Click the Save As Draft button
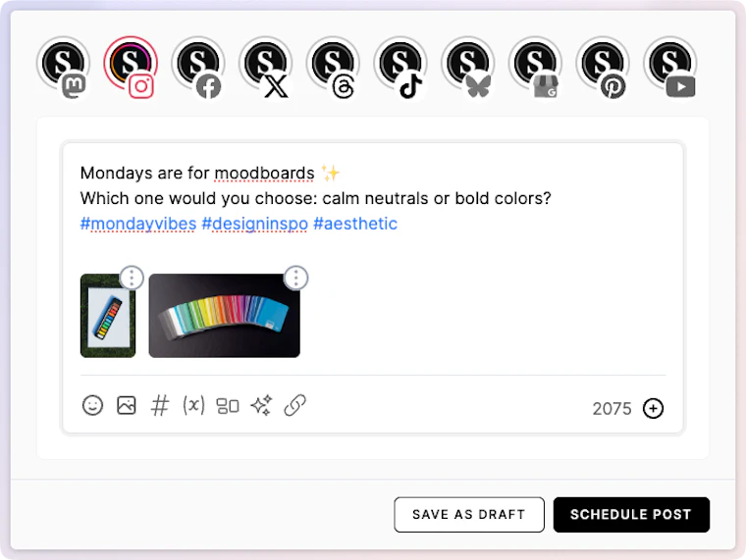 tap(469, 515)
